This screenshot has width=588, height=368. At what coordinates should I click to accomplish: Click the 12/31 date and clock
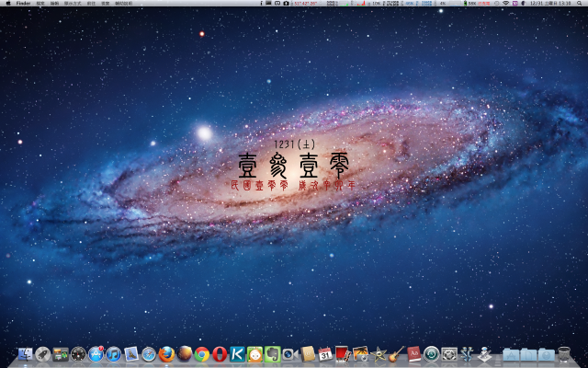pos(550,3)
